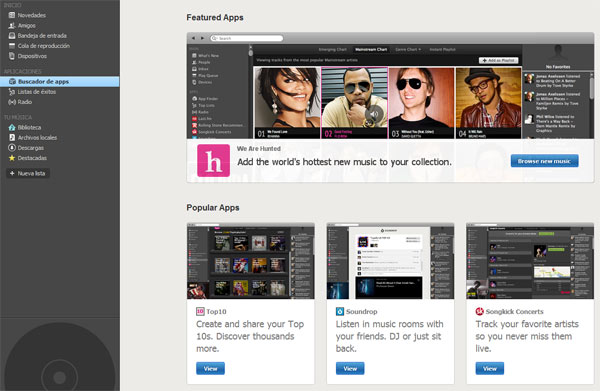Viewport: 600px width, 391px height.
Task: Select Buscador de apps
Action: click(59, 81)
